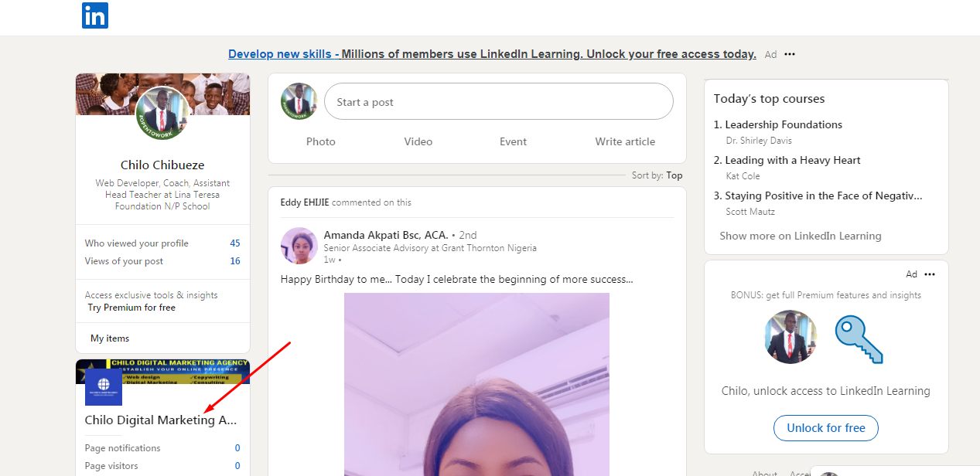Click Show more on LinkedIn Learning

point(800,236)
